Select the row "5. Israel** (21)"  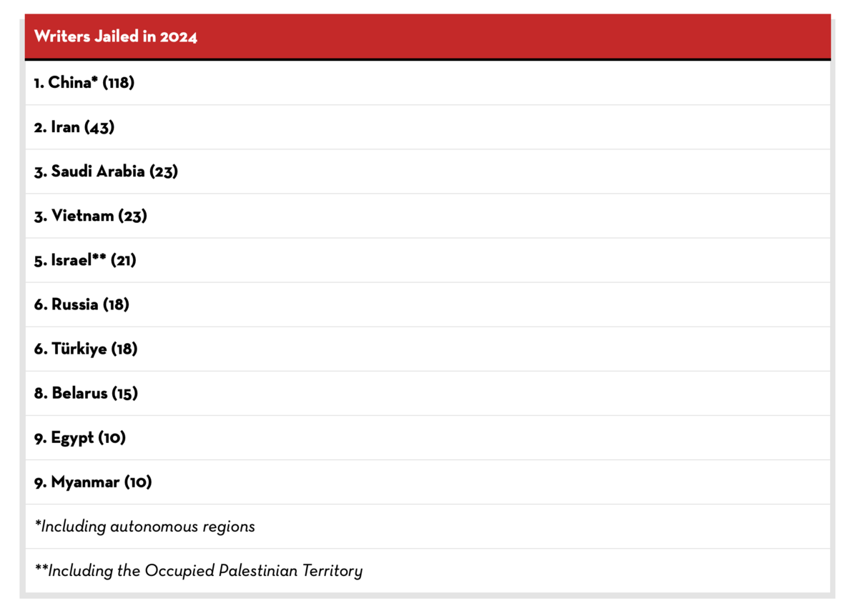428,260
